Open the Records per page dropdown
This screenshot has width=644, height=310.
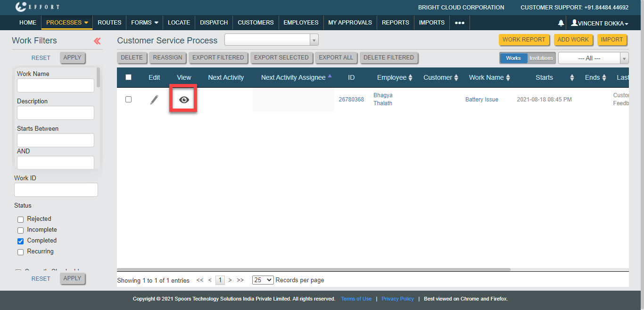click(x=263, y=280)
